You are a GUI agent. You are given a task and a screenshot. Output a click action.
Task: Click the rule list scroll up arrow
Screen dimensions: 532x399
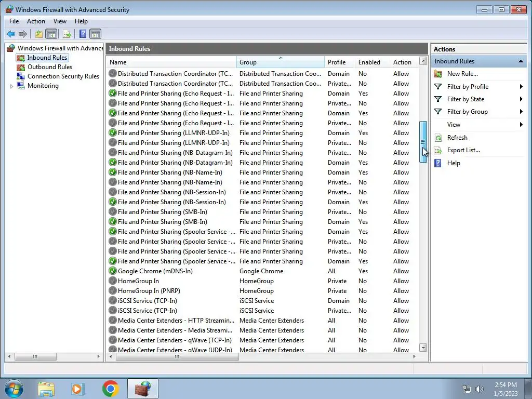[x=423, y=61]
